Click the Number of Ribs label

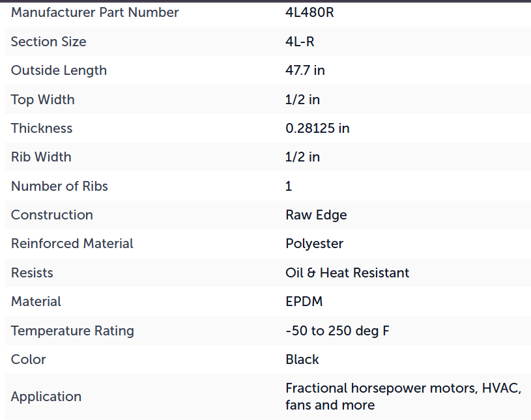59,186
